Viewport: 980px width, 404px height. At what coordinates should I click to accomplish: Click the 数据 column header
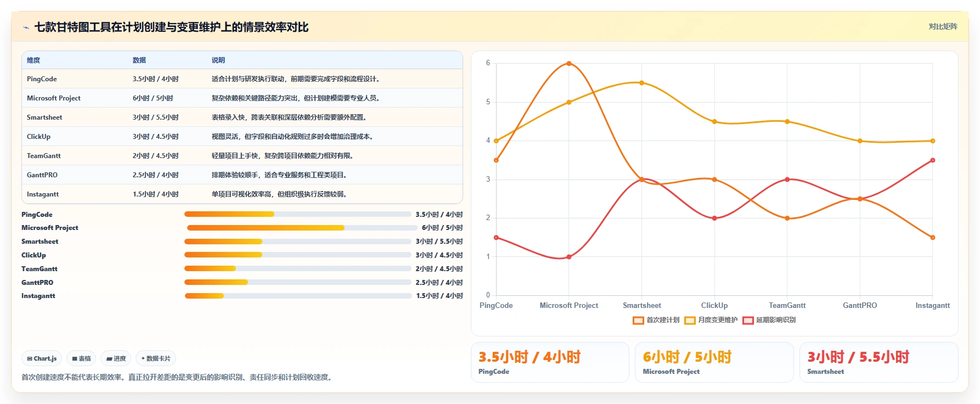[139, 60]
